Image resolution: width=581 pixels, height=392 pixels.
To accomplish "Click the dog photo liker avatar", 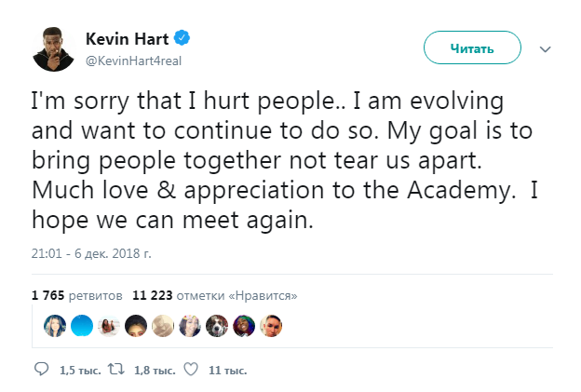I will coord(217,325).
